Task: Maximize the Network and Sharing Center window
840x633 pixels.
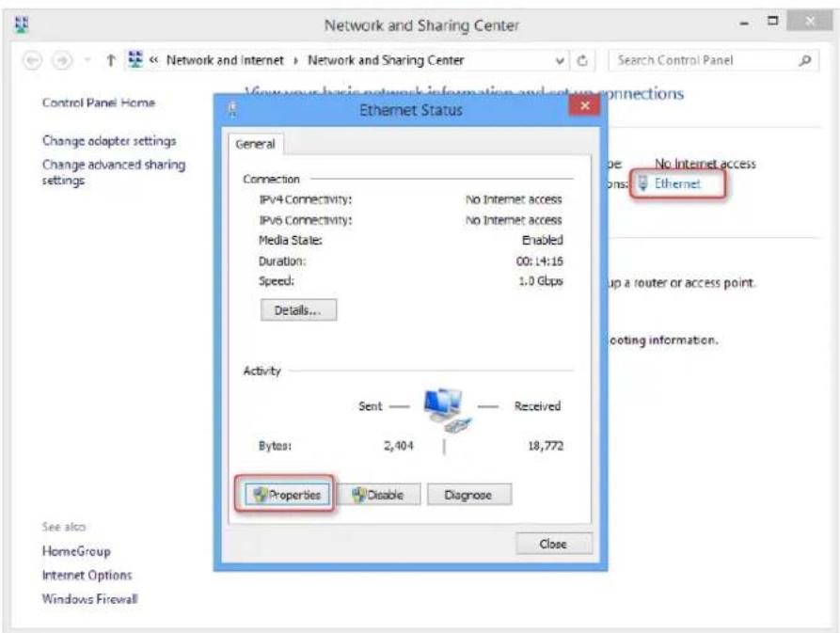Action: (772, 22)
